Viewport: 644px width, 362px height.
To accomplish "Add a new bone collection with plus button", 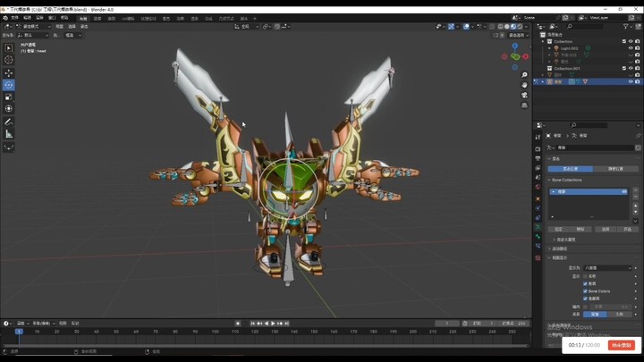I will tap(635, 190).
